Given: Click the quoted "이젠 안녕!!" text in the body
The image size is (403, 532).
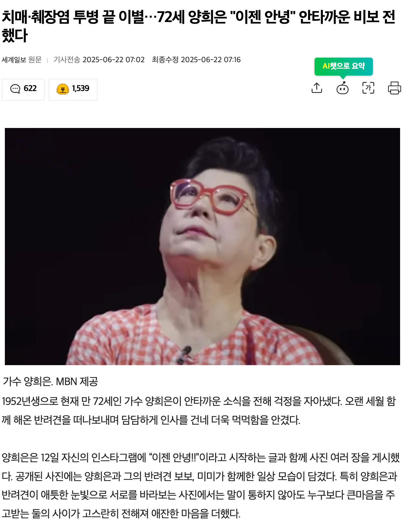Looking at the screenshot, I should pyautogui.click(x=174, y=457).
